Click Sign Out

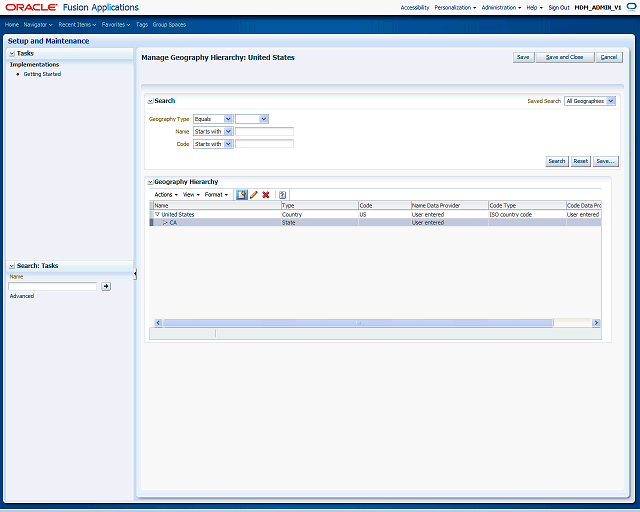(x=559, y=7)
